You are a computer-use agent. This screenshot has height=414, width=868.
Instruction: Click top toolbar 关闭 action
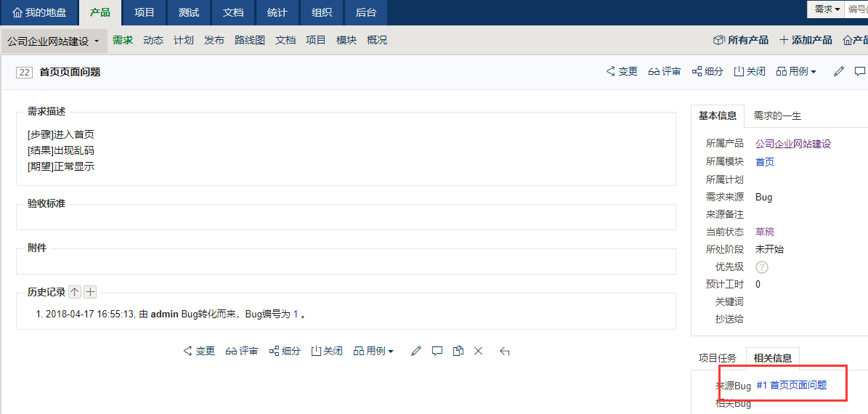(x=750, y=71)
